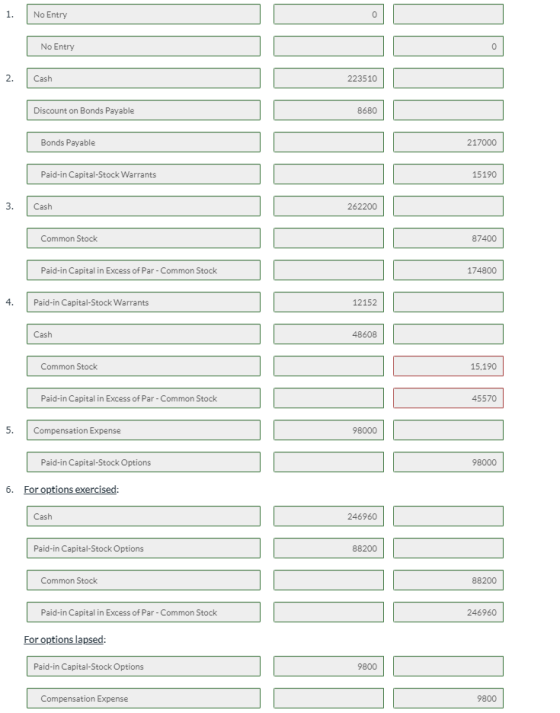Click the red-outlined credit field showing 15,190

click(448, 367)
